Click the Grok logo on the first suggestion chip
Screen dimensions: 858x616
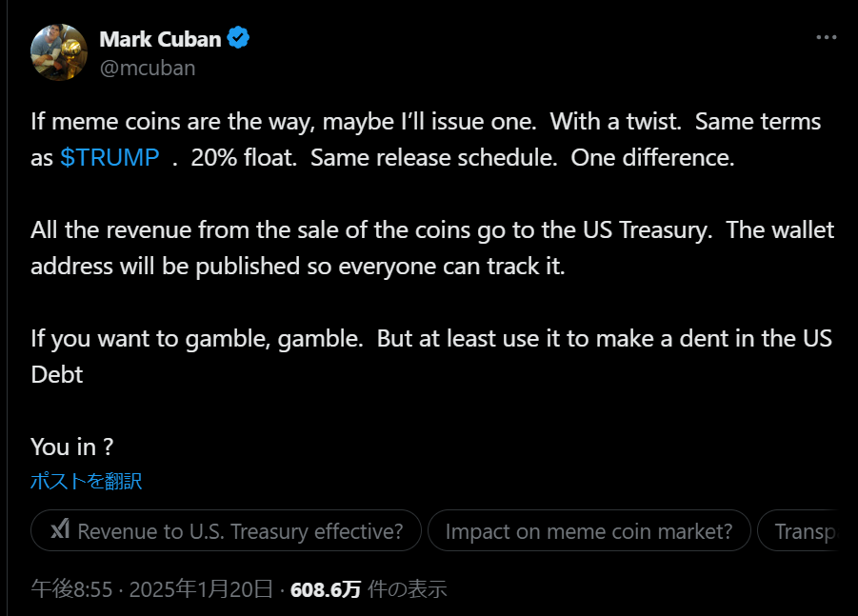coord(59,530)
